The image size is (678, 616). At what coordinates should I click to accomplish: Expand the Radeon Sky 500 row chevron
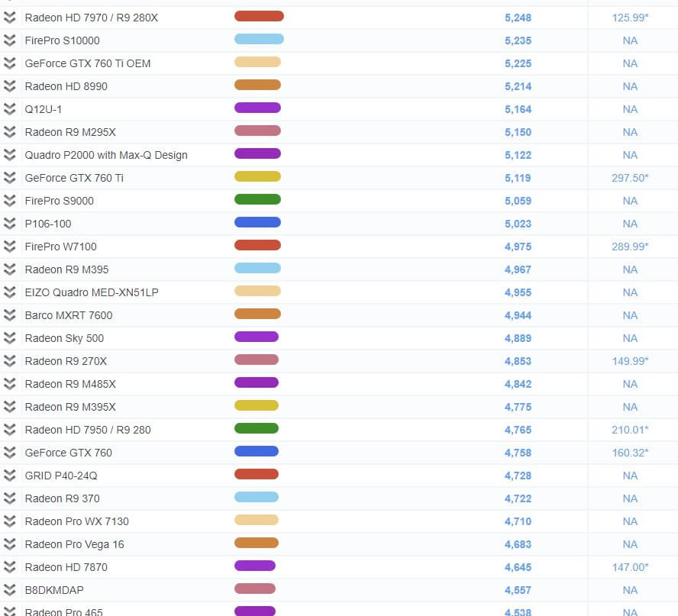pyautogui.click(x=9, y=338)
